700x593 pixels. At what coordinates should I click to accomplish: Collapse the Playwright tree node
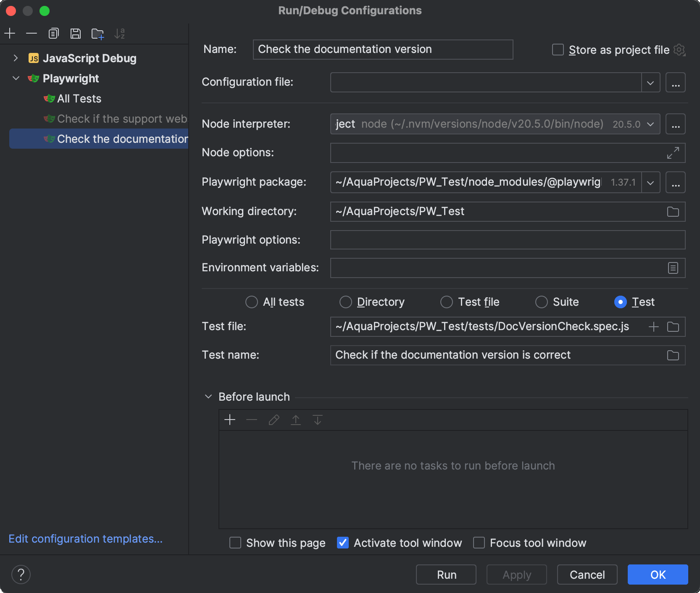[15, 78]
